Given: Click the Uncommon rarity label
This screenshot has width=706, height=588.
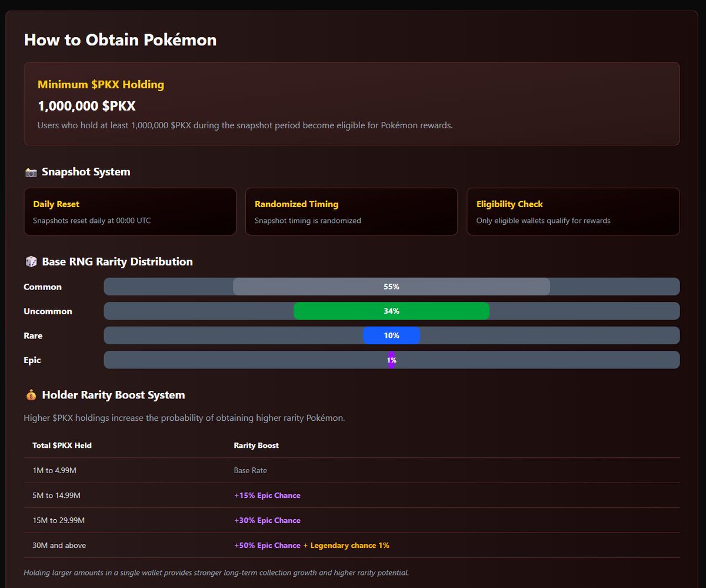Looking at the screenshot, I should click(48, 311).
